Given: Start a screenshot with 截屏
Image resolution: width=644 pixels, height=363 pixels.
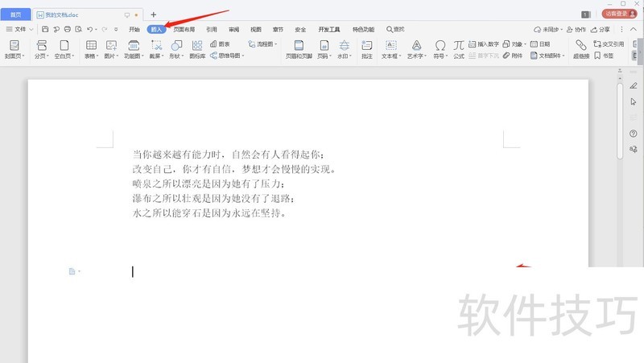Looking at the screenshot, I should coord(156,49).
